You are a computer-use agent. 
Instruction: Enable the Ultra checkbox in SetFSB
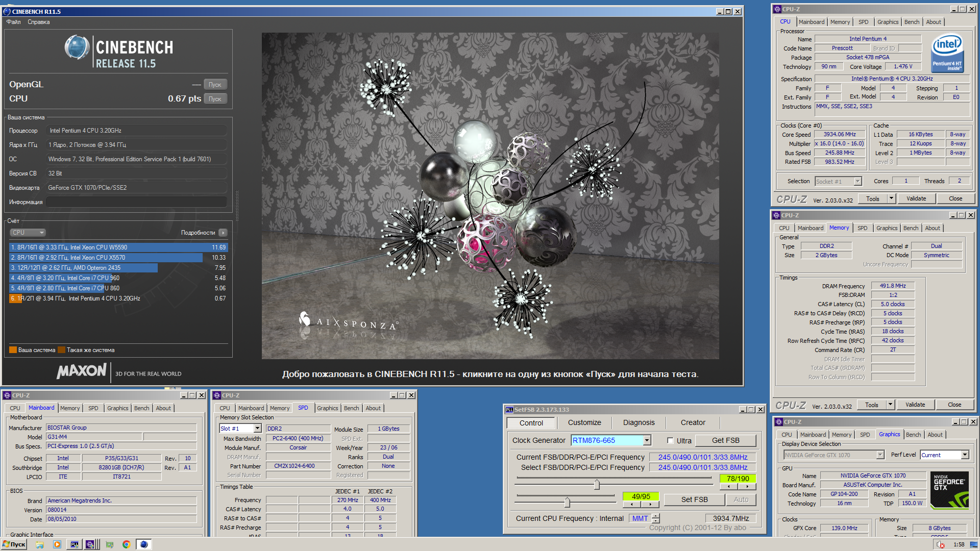[670, 441]
